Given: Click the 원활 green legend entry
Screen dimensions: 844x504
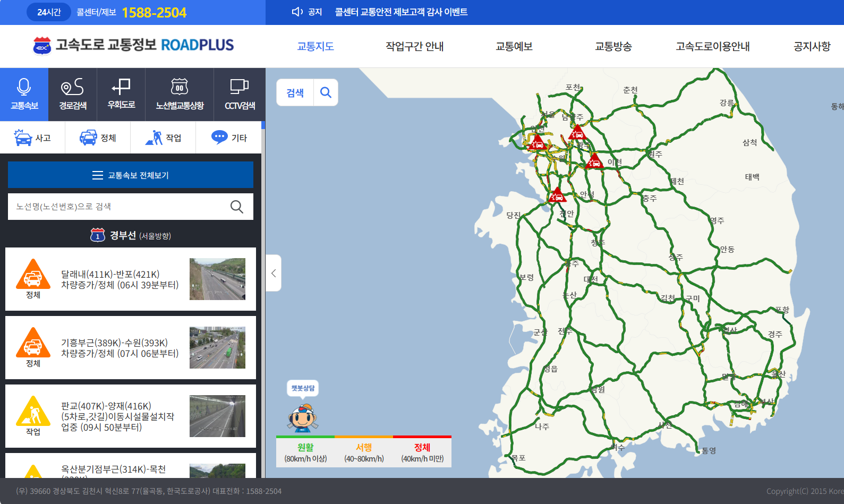Looking at the screenshot, I should (x=305, y=452).
